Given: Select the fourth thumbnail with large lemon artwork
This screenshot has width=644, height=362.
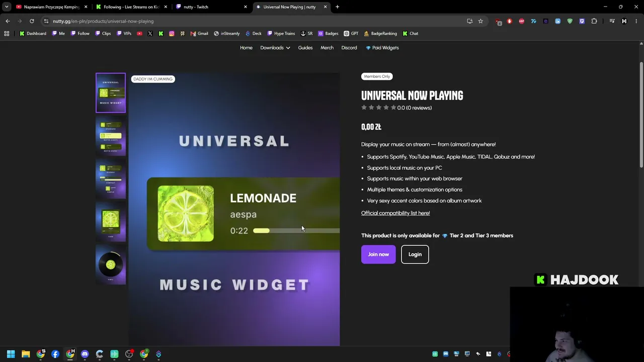Looking at the screenshot, I should (111, 222).
